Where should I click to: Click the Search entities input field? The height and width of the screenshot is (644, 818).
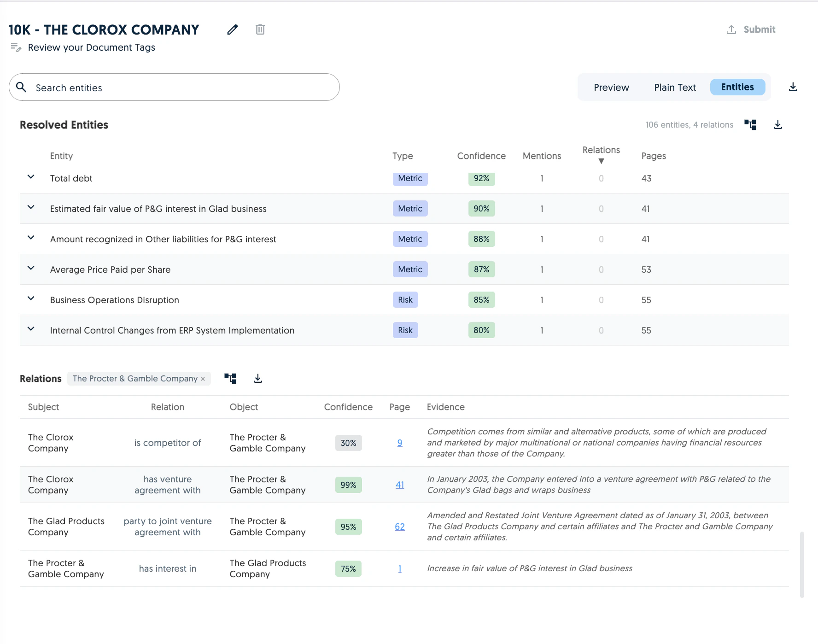174,87
